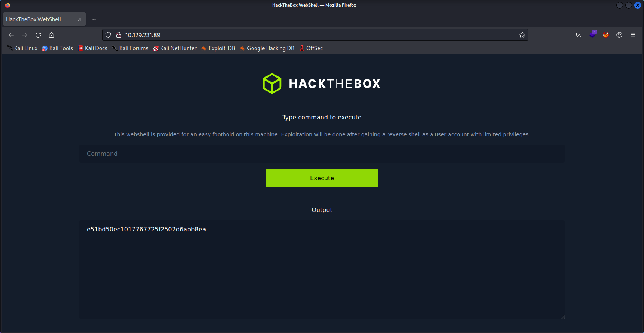
Task: Open the OffSec bookmark
Action: coord(311,48)
